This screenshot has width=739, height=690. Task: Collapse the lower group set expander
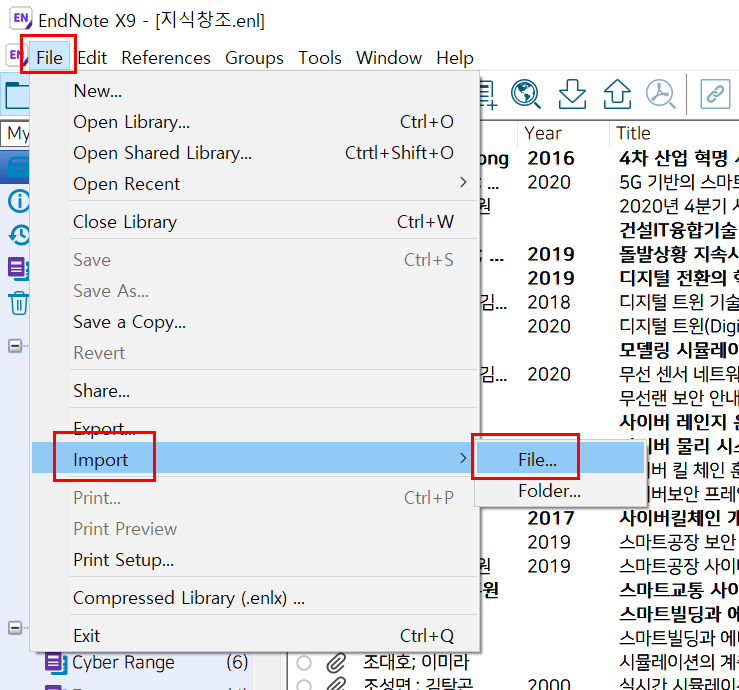click(15, 628)
